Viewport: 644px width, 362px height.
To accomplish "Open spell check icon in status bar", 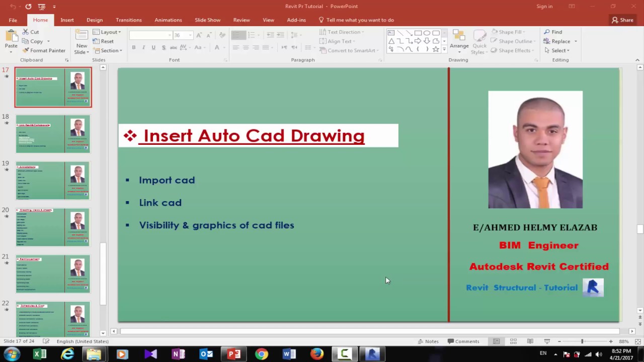I will (x=46, y=341).
